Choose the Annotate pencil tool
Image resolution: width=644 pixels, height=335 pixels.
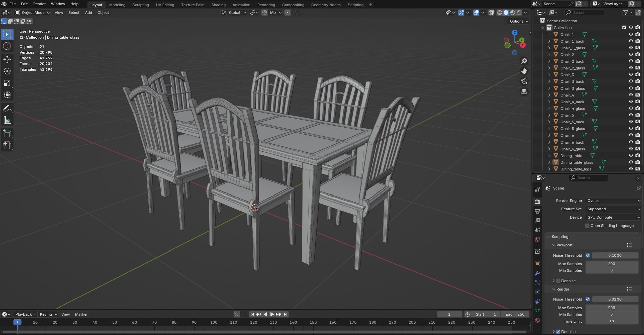pyautogui.click(x=7, y=108)
